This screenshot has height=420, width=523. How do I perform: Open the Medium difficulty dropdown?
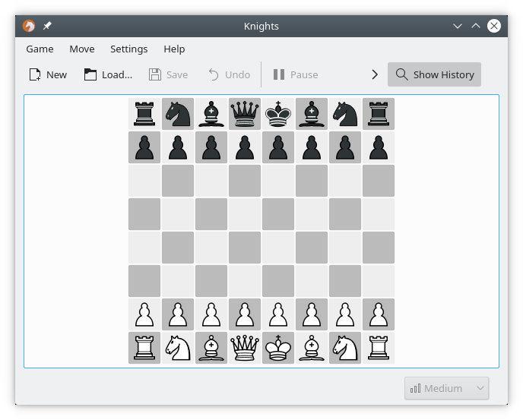tap(446, 388)
